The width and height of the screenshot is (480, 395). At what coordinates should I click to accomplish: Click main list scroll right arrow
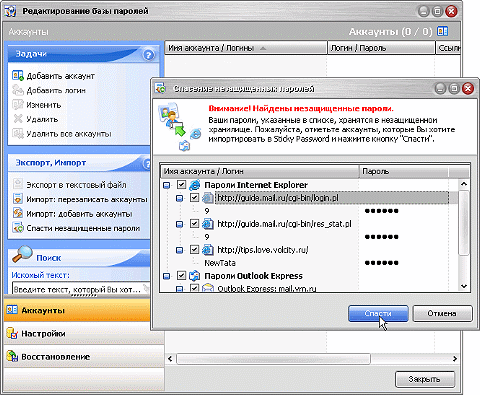click(455, 359)
